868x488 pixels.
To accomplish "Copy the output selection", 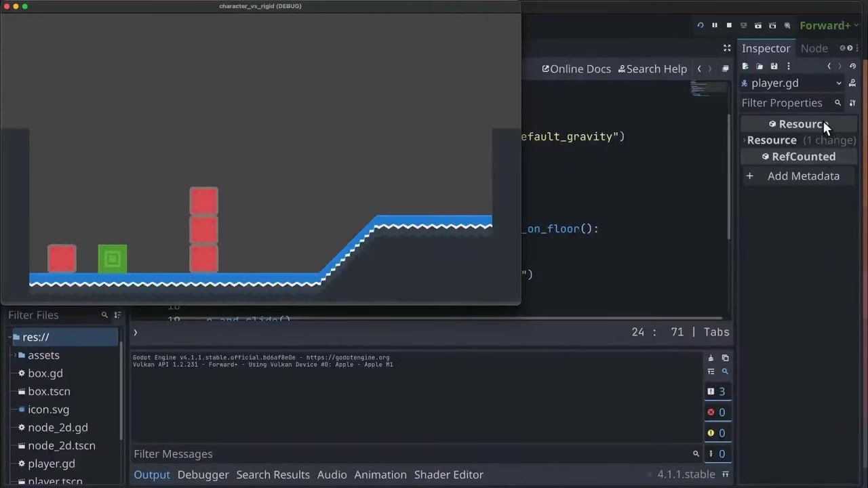I will tap(725, 358).
